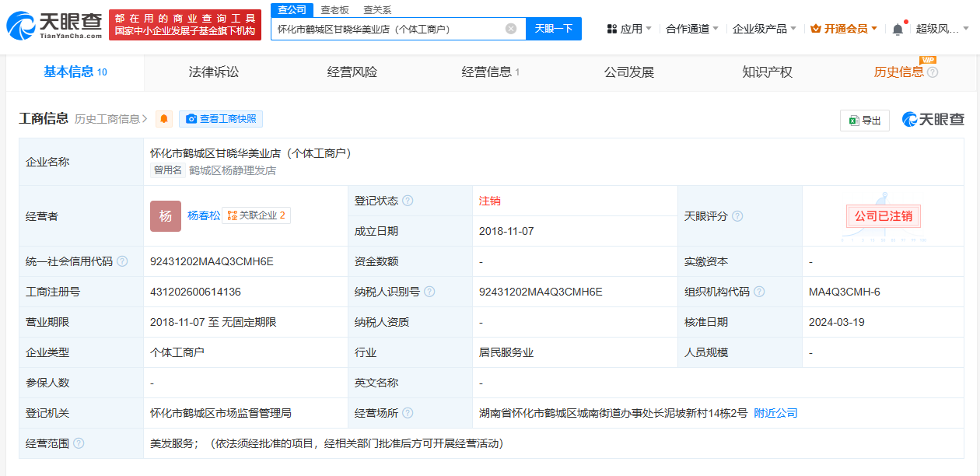This screenshot has height=476, width=980.
Task: Expand the 企业级产品 dropdown
Action: click(x=764, y=29)
